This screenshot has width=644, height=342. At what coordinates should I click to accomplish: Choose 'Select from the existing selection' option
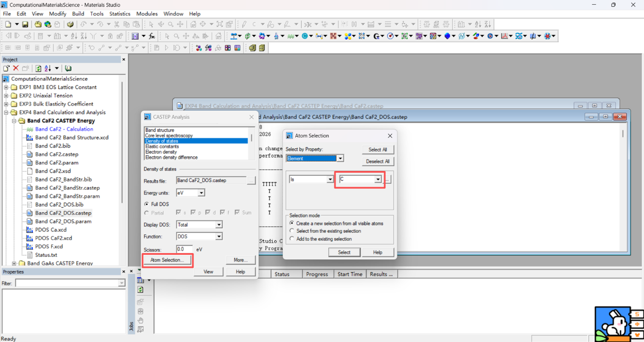click(292, 231)
